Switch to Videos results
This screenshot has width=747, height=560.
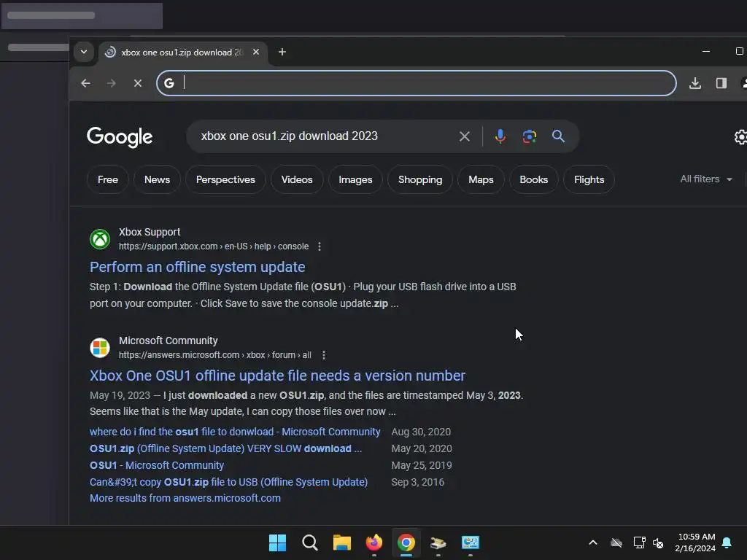(x=297, y=179)
